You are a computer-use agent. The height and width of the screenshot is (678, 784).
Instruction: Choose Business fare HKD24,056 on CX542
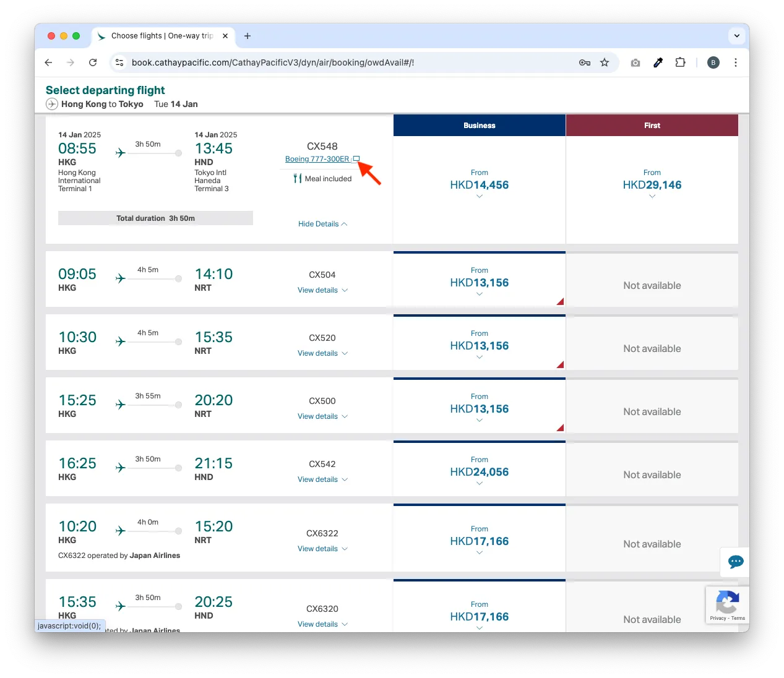479,472
